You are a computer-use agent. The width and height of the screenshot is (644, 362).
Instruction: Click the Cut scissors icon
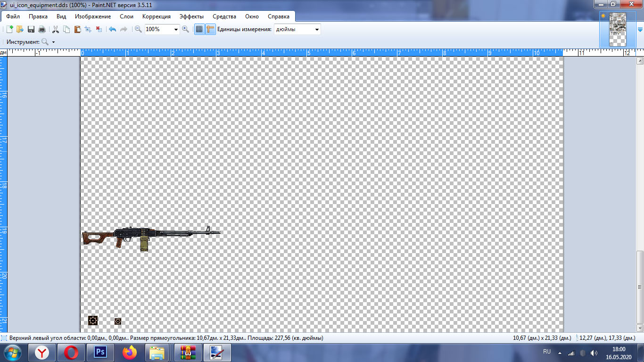click(x=56, y=29)
